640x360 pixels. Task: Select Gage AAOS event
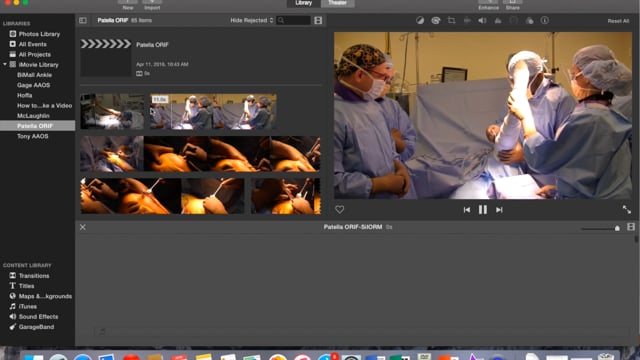(x=33, y=85)
